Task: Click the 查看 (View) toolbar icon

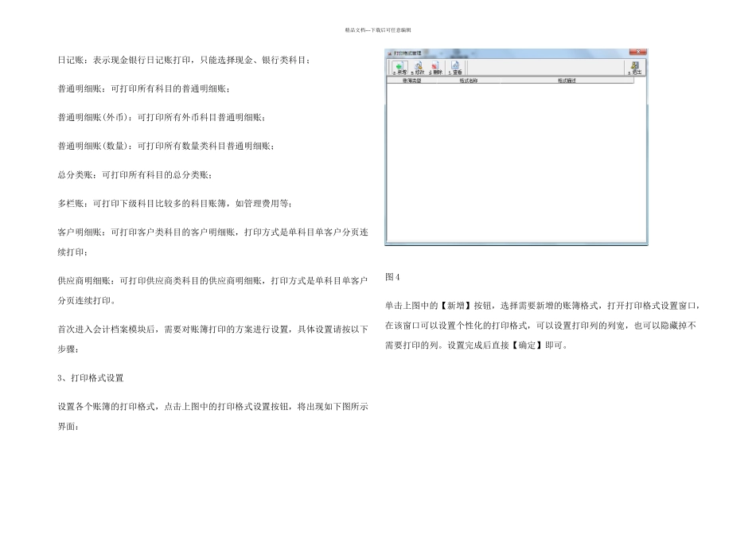Action: [455, 68]
